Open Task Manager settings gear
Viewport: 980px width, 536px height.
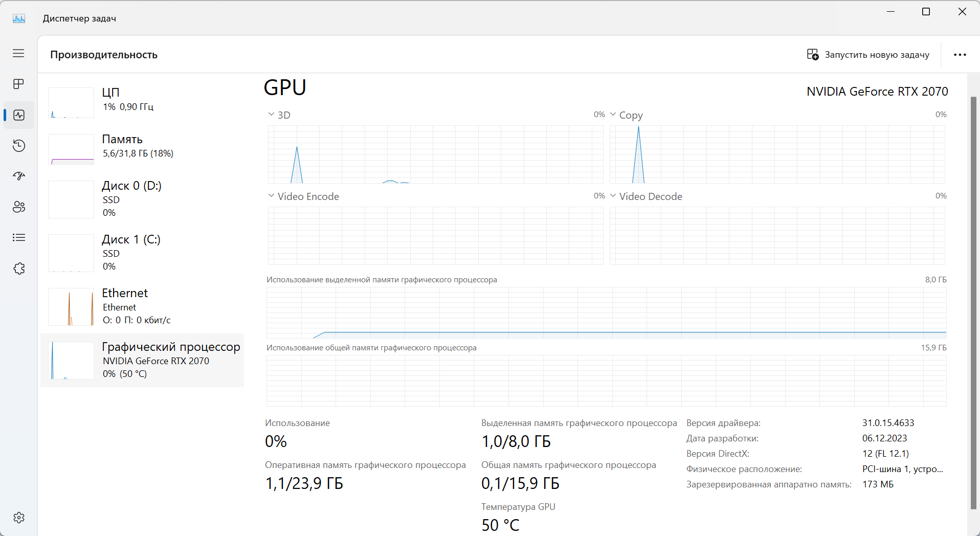tap(19, 518)
